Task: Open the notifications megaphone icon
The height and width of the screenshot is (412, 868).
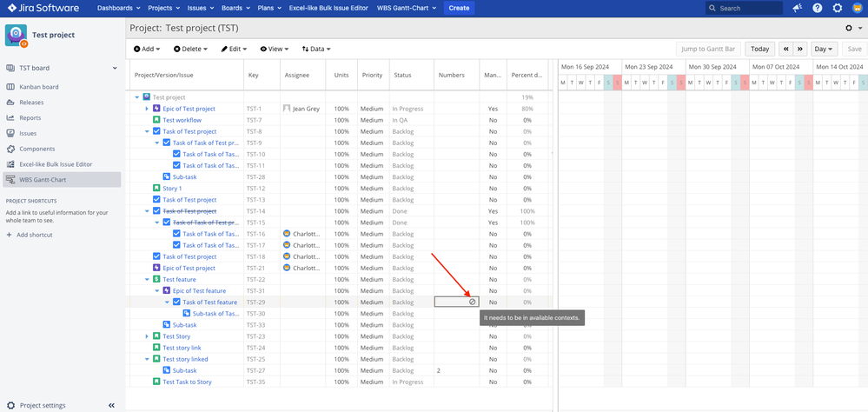Action: pyautogui.click(x=797, y=9)
